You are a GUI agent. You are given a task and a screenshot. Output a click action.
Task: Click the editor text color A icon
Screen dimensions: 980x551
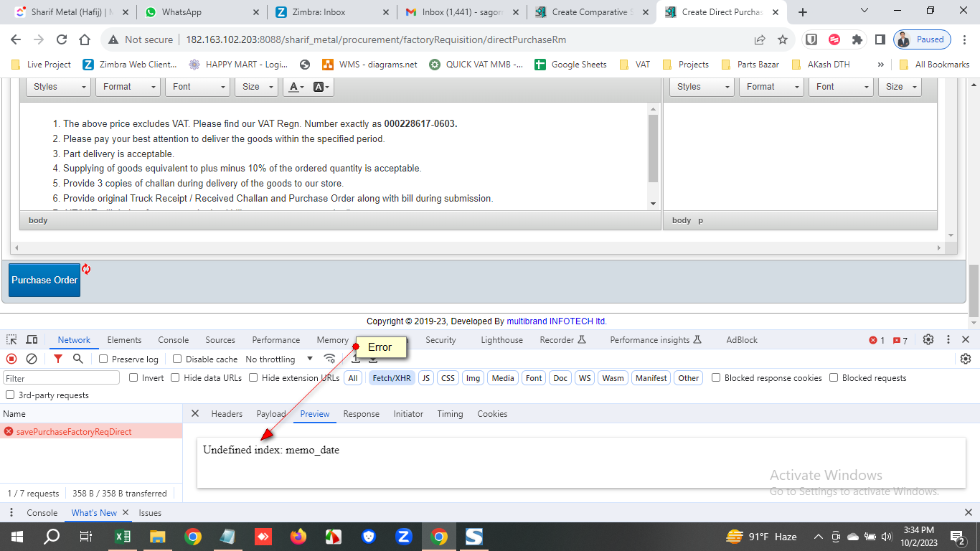point(296,87)
